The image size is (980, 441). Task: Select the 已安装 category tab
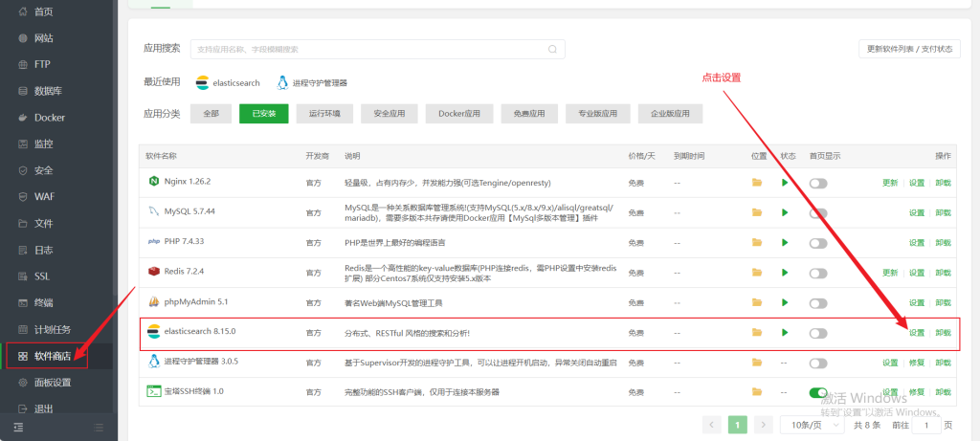click(264, 114)
